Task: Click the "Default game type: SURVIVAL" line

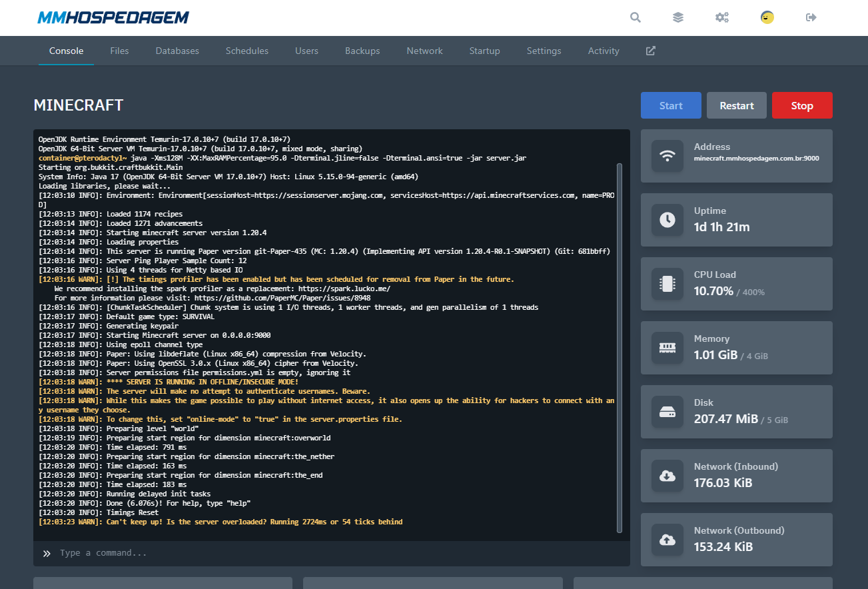Action: point(127,316)
